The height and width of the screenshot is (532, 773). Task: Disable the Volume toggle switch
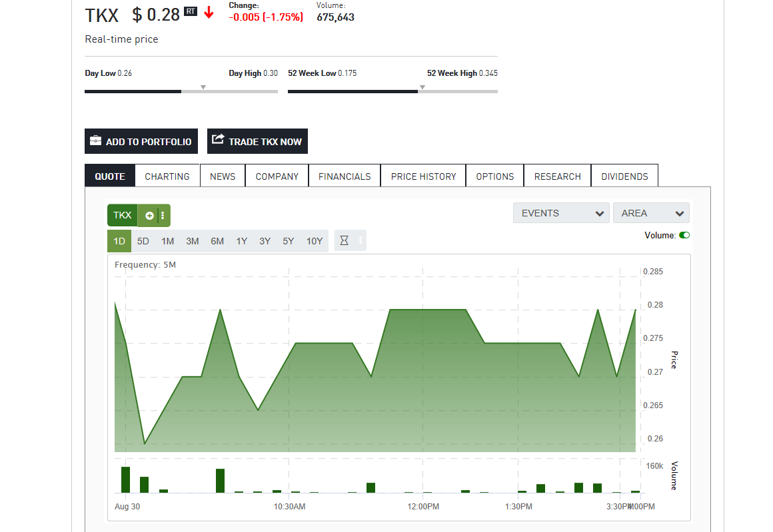pos(684,234)
